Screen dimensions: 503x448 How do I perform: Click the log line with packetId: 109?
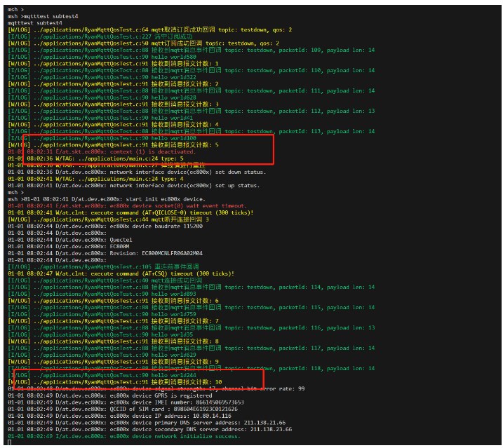[192, 50]
